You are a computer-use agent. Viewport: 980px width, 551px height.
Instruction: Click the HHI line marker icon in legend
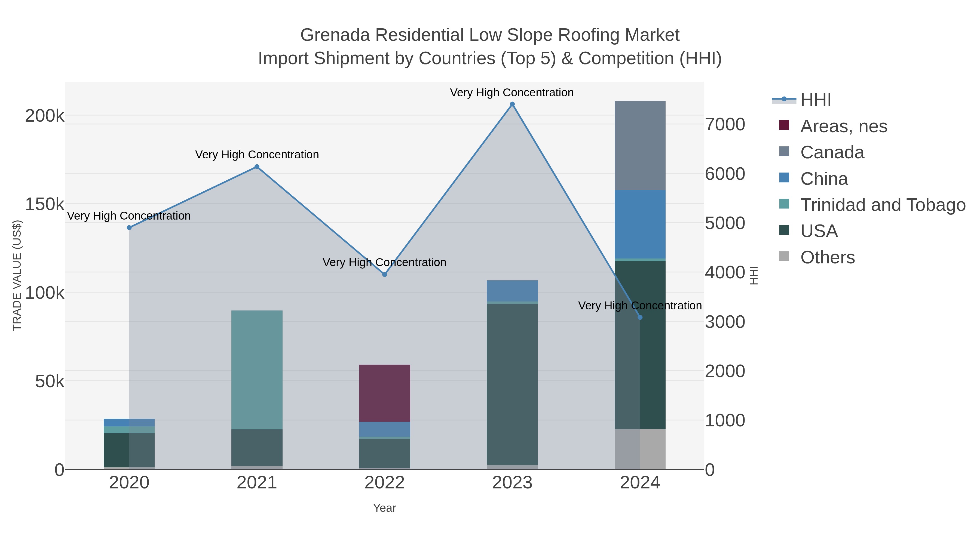click(784, 99)
